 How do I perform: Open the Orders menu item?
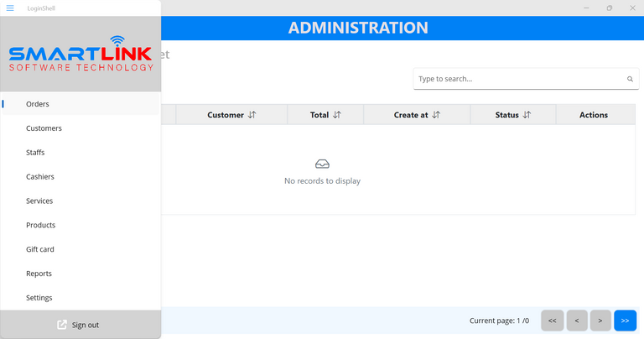pyautogui.click(x=38, y=104)
